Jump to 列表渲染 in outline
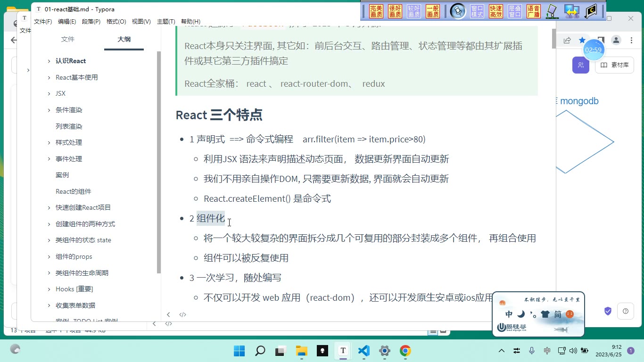Screen dimensions: 644x362 (x=69, y=126)
